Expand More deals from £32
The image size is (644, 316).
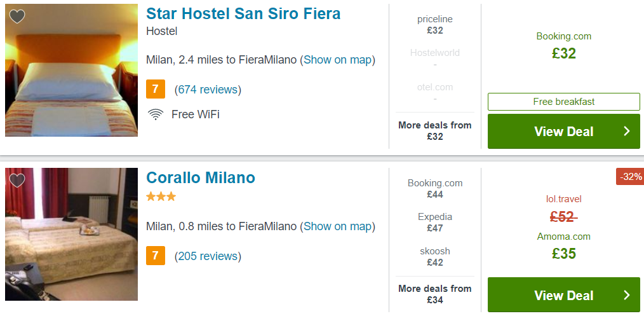pos(435,131)
